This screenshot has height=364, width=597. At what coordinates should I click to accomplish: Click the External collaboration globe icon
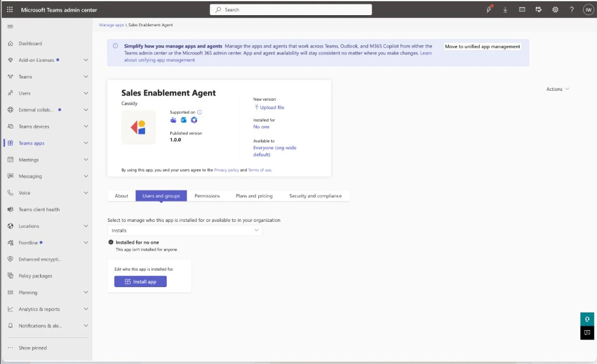(x=10, y=110)
